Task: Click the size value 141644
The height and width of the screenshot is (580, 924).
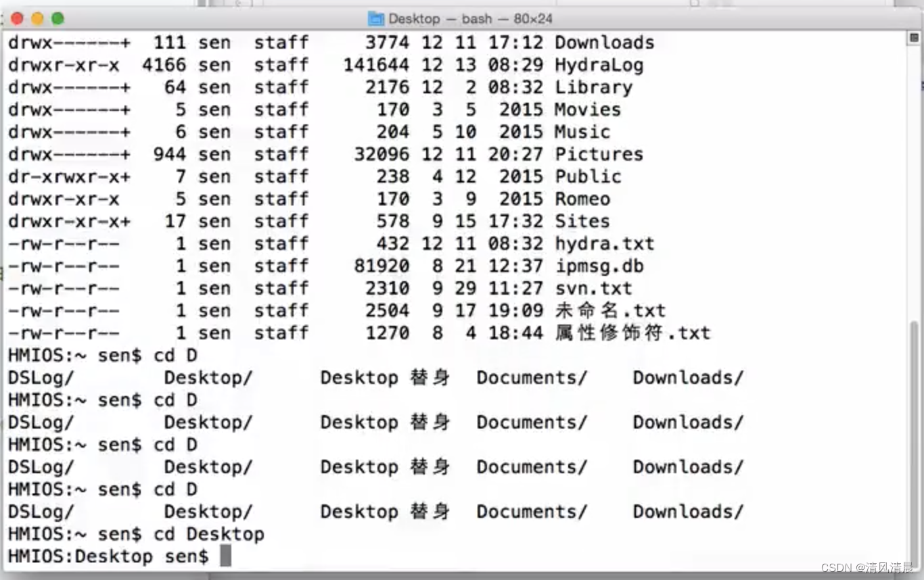Action: coord(376,65)
